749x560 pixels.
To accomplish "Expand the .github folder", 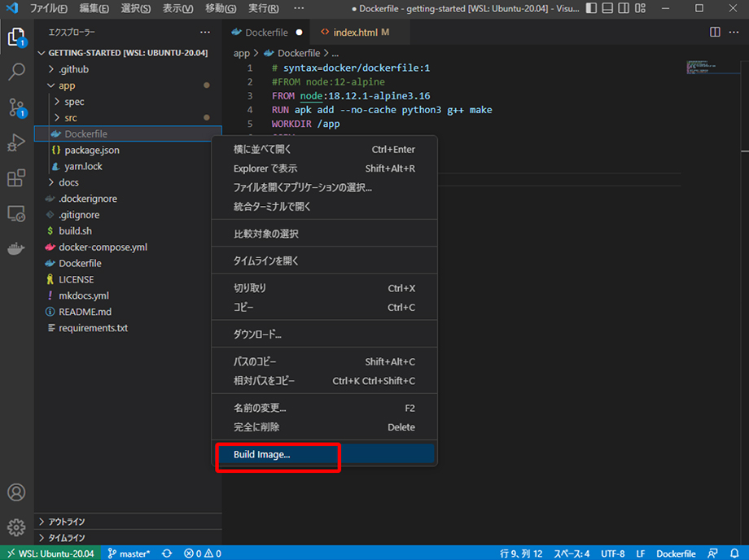I will pos(128,69).
